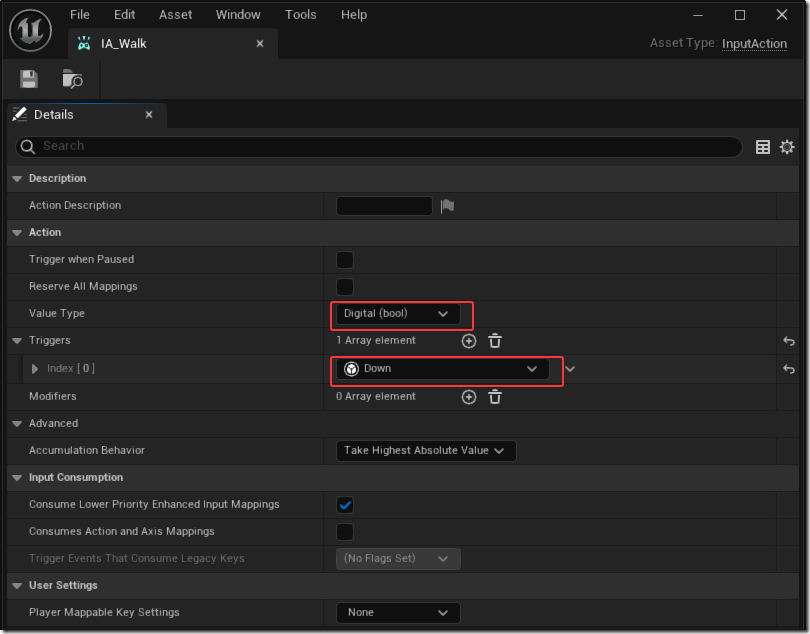Open Details view settings gear

787,147
